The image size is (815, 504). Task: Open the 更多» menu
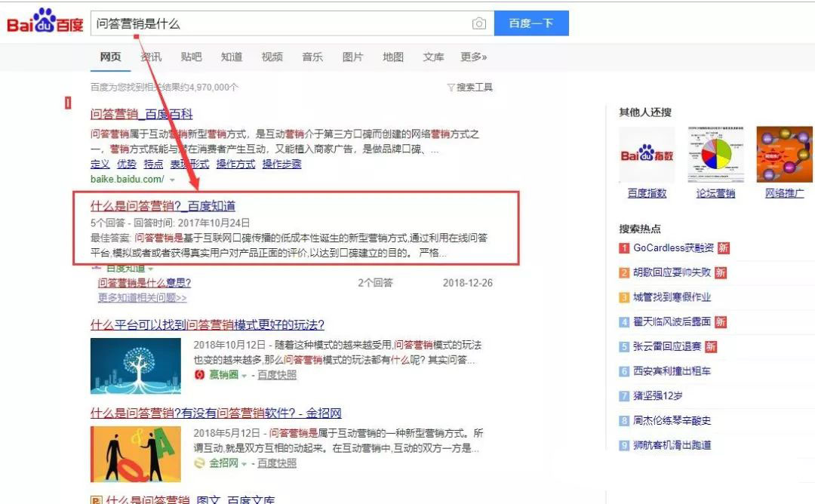tap(473, 57)
